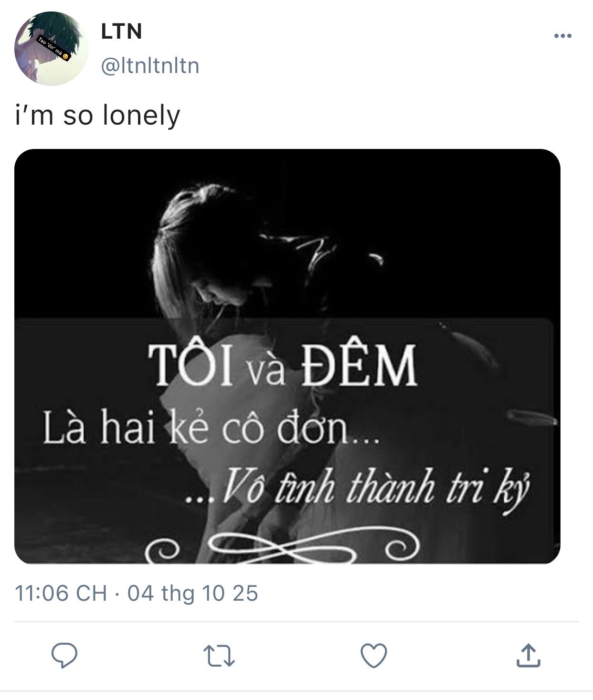Click the display name LTN
Viewport: 593px width, 700px height.
tap(121, 32)
